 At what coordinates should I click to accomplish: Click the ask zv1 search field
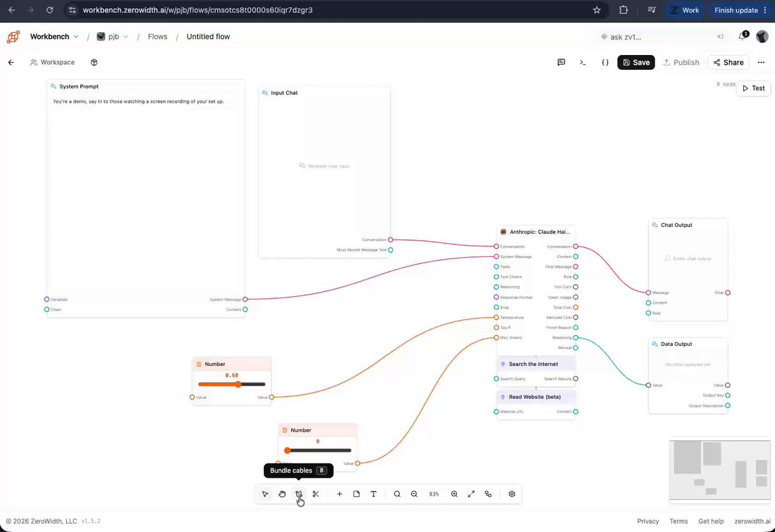[663, 37]
